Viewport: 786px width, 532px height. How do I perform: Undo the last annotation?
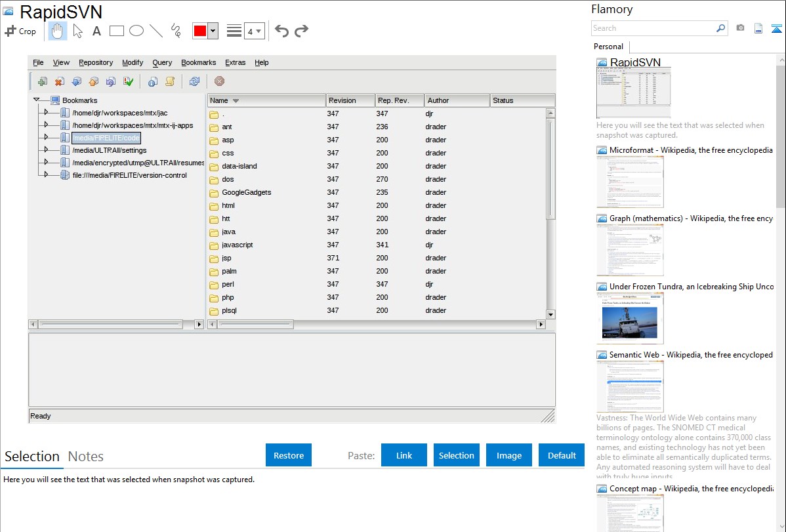281,31
